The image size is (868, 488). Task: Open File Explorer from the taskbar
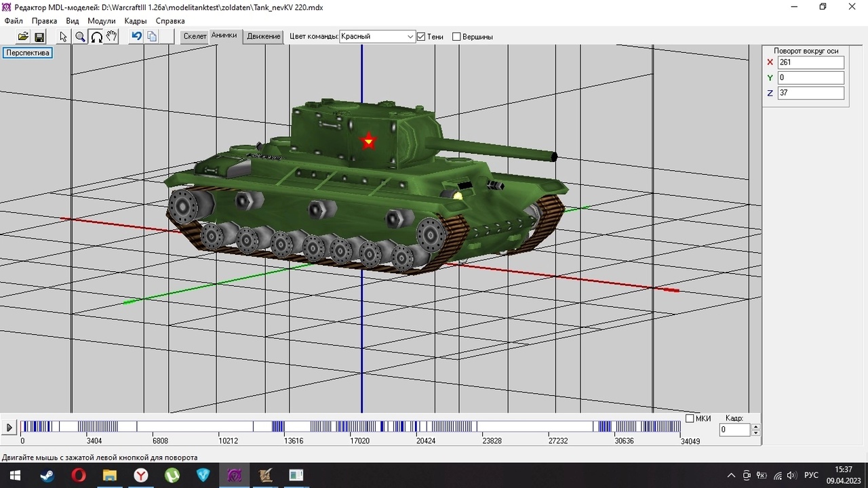(110, 476)
